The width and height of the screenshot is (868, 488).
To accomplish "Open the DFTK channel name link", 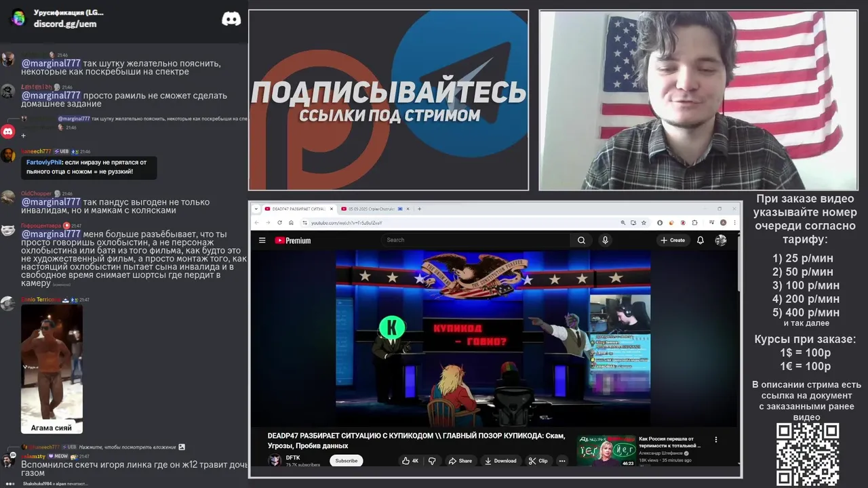I will tap(293, 457).
